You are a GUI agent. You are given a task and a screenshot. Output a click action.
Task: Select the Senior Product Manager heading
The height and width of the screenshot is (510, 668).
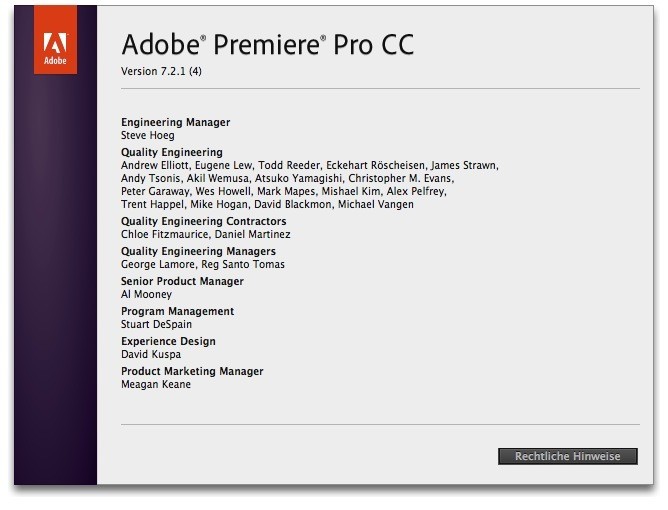[182, 281]
